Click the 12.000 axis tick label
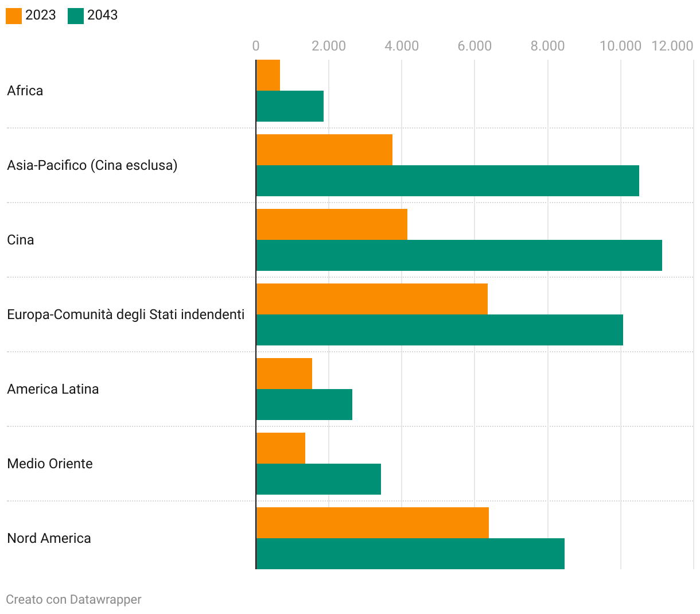The height and width of the screenshot is (614, 700). point(672,46)
